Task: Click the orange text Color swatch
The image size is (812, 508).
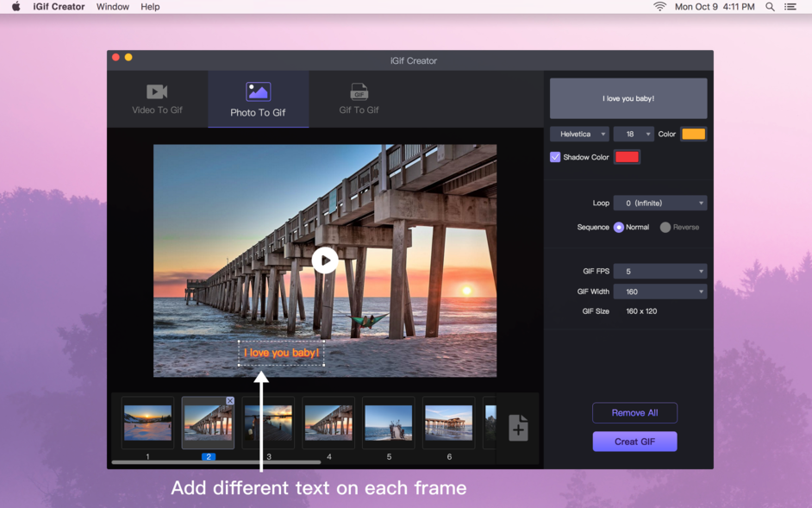Action: [695, 134]
